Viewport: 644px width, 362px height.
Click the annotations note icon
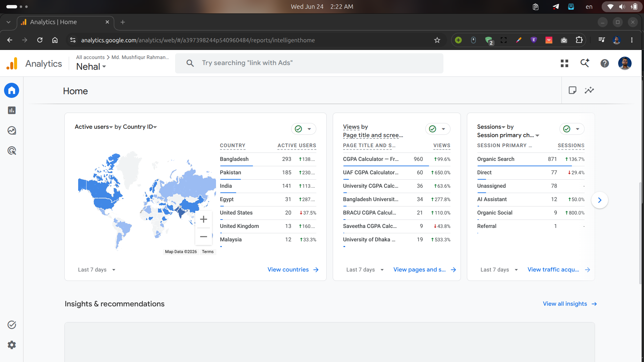pos(573,90)
